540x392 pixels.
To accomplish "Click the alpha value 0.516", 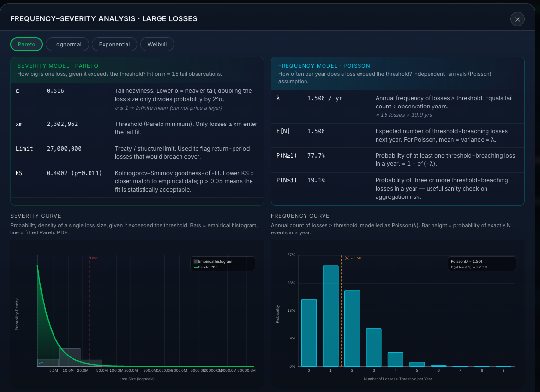I will tap(55, 91).
